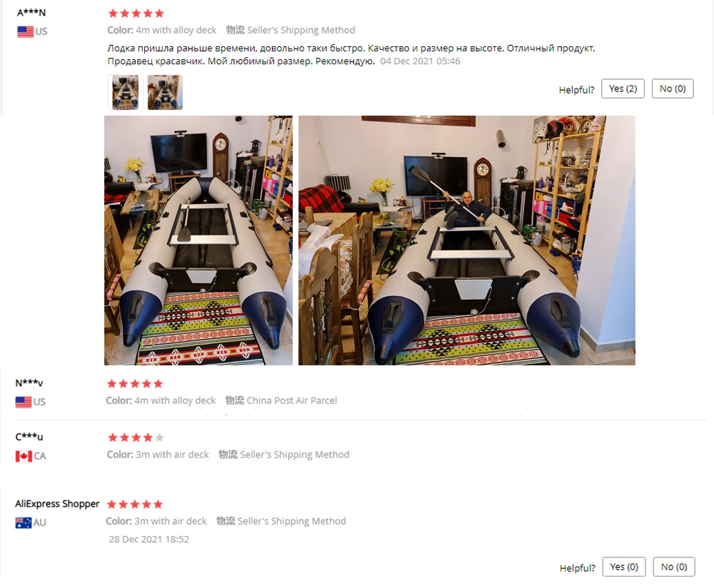Screen dimensions: 714x588
Task: Click the China Post Air Parcel shipping label
Action: 291,400
